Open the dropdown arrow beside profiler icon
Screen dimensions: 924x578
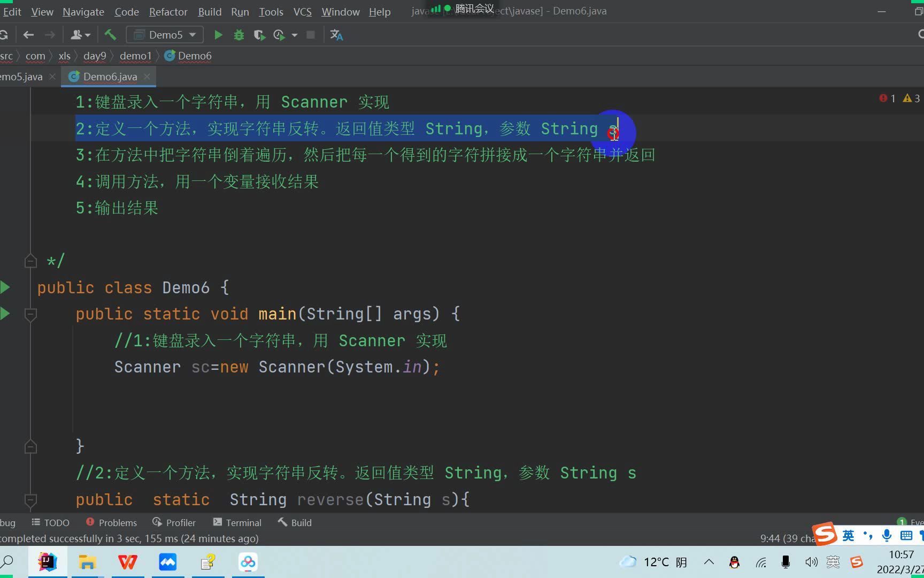click(295, 35)
